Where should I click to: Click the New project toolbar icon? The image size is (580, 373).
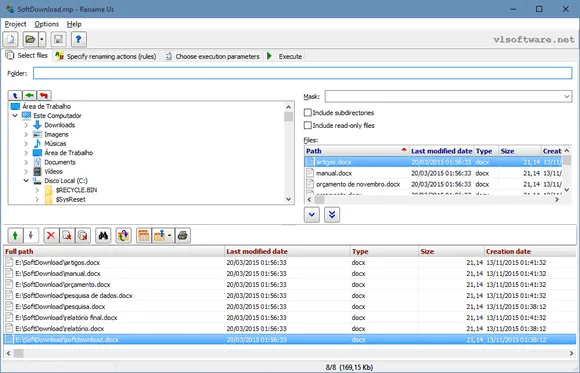point(11,39)
